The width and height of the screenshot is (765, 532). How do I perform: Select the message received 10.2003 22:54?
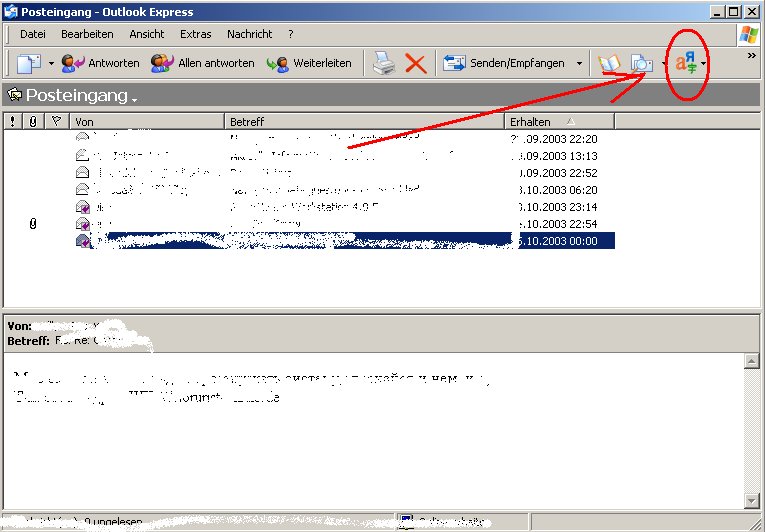[309, 224]
